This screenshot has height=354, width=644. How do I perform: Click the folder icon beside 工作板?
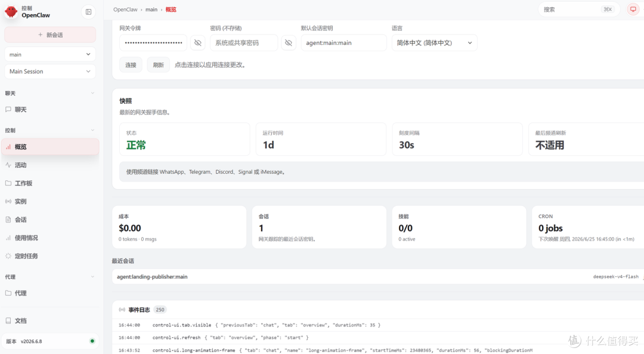click(x=8, y=183)
